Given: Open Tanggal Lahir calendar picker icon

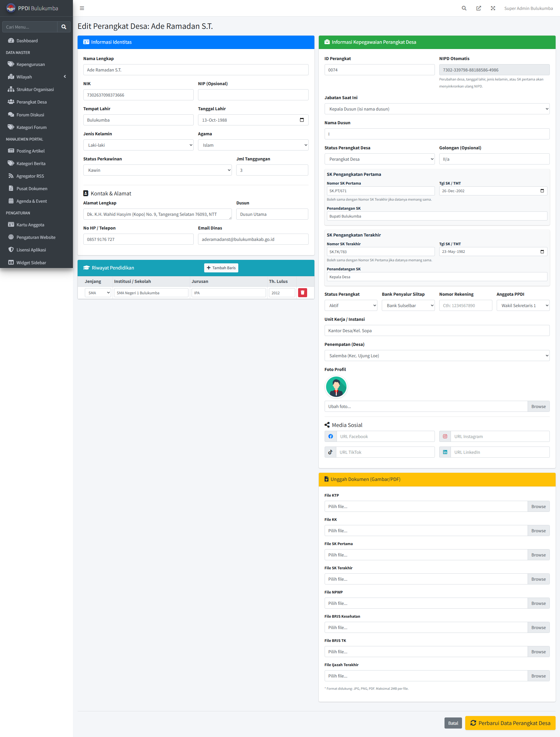Looking at the screenshot, I should pos(302,120).
